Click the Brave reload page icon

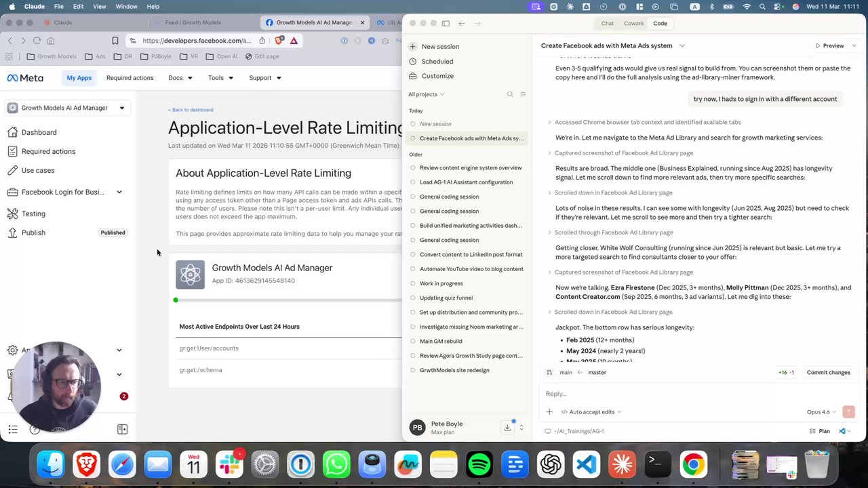37,41
